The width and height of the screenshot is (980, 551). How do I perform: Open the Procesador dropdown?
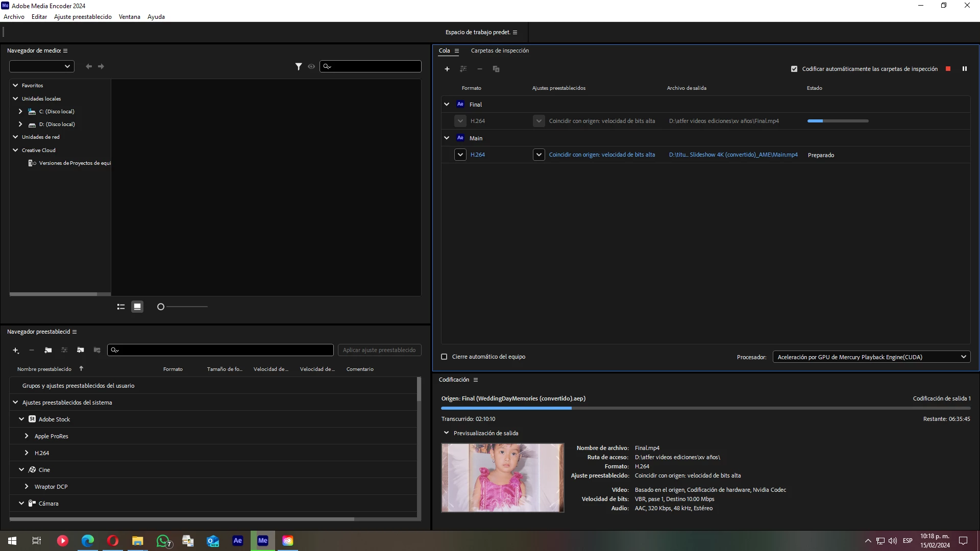[x=871, y=357]
